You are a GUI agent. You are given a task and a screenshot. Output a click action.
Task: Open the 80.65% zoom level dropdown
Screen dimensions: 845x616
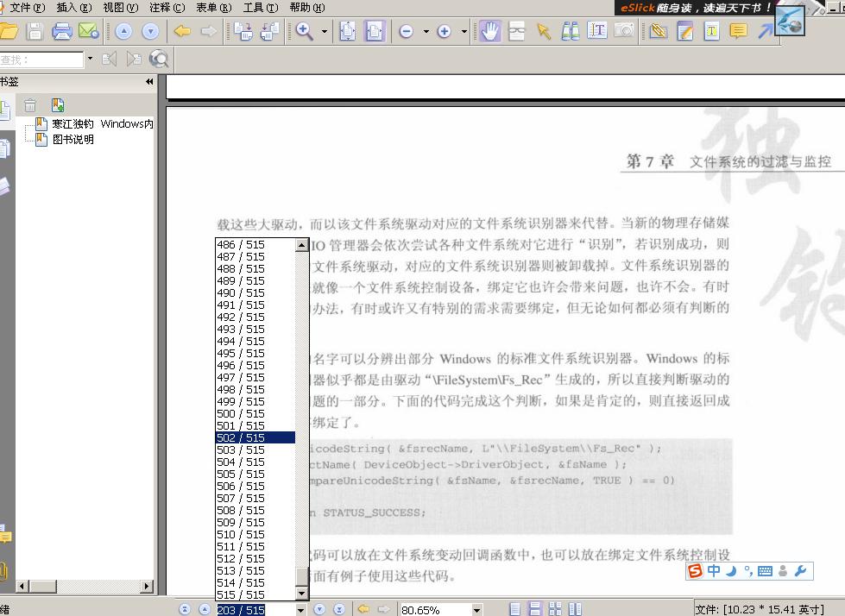(x=477, y=610)
